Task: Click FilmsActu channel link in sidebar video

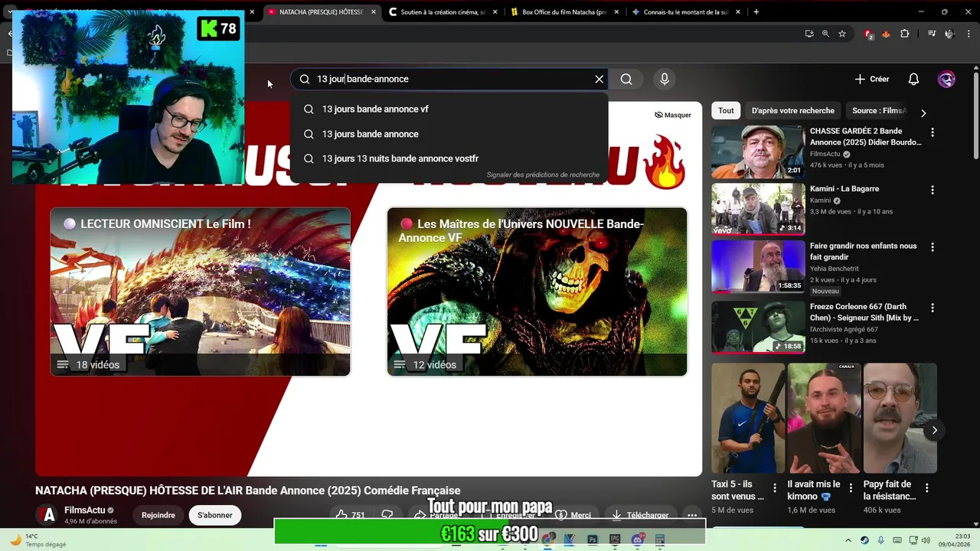Action: 825,154
